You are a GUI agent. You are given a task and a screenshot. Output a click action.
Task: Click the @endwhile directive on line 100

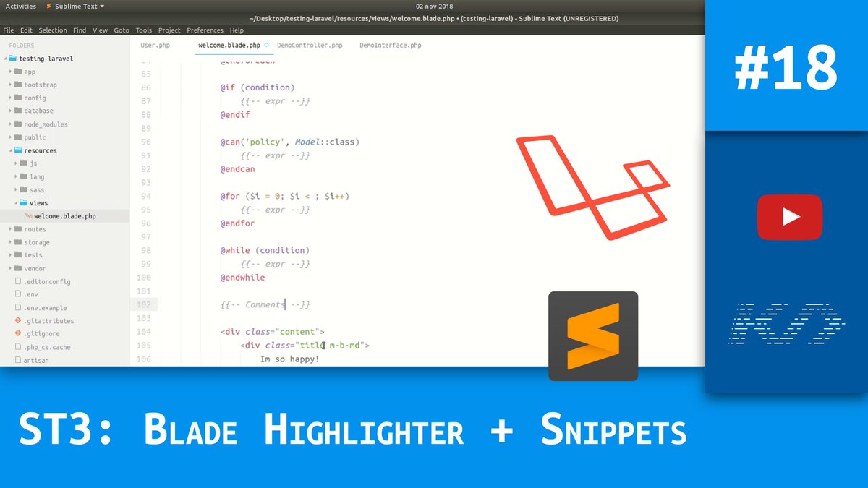click(242, 278)
